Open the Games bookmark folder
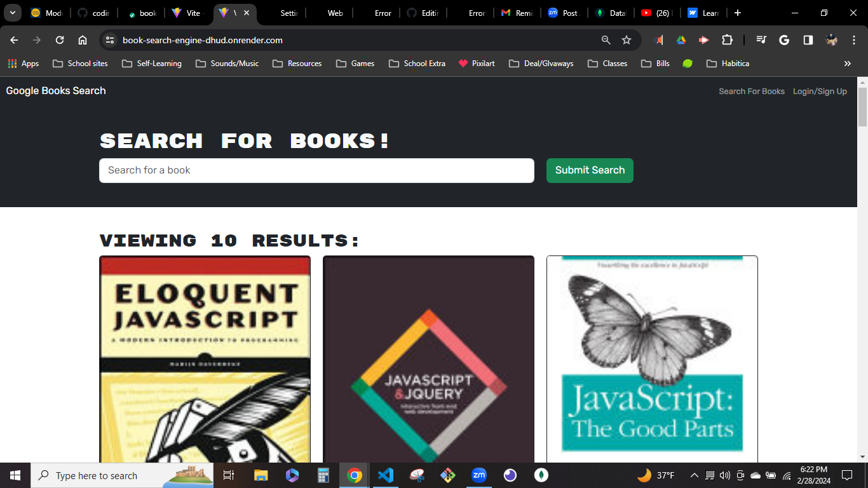The height and width of the screenshot is (488, 868). click(355, 64)
